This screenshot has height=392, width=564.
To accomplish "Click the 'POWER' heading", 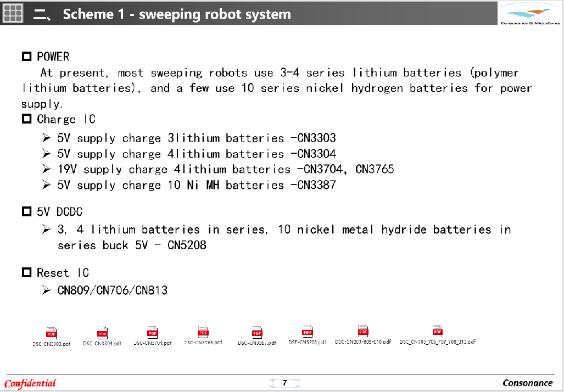I will [53, 57].
